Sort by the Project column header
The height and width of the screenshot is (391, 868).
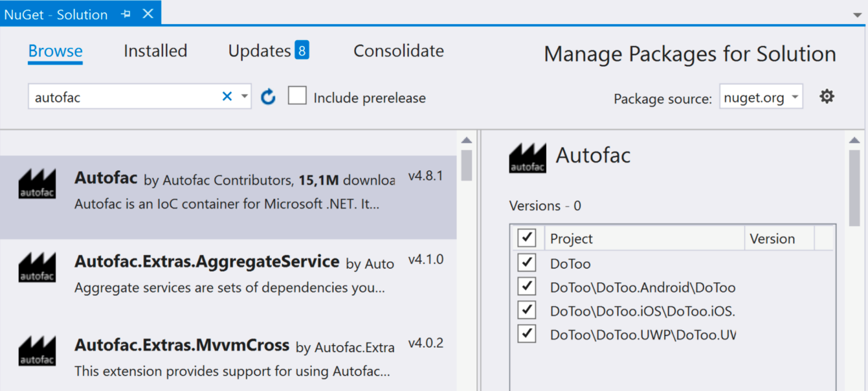(x=644, y=238)
